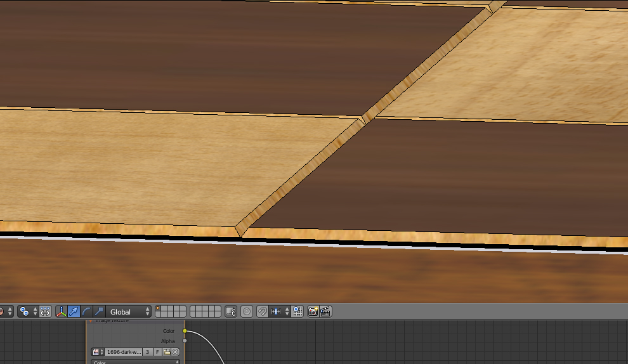Open snap element type selector
Screen dimensions: 628x364
pyautogui.click(x=280, y=311)
